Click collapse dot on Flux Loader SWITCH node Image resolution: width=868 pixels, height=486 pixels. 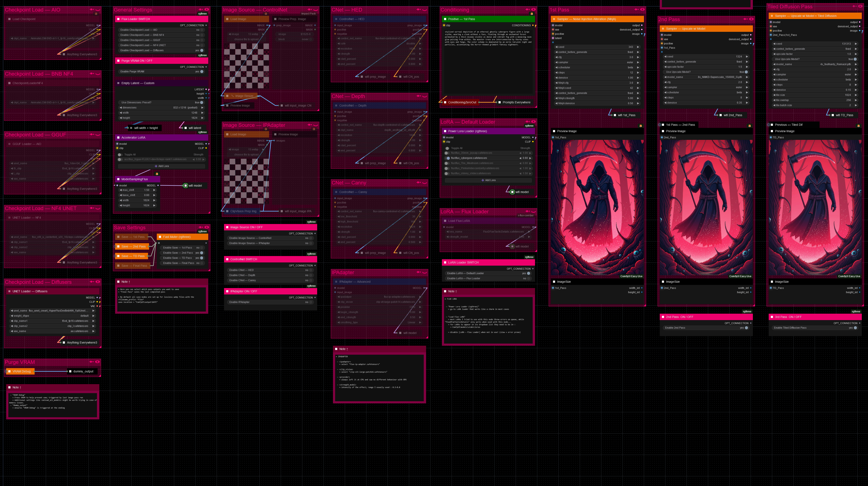118,19
